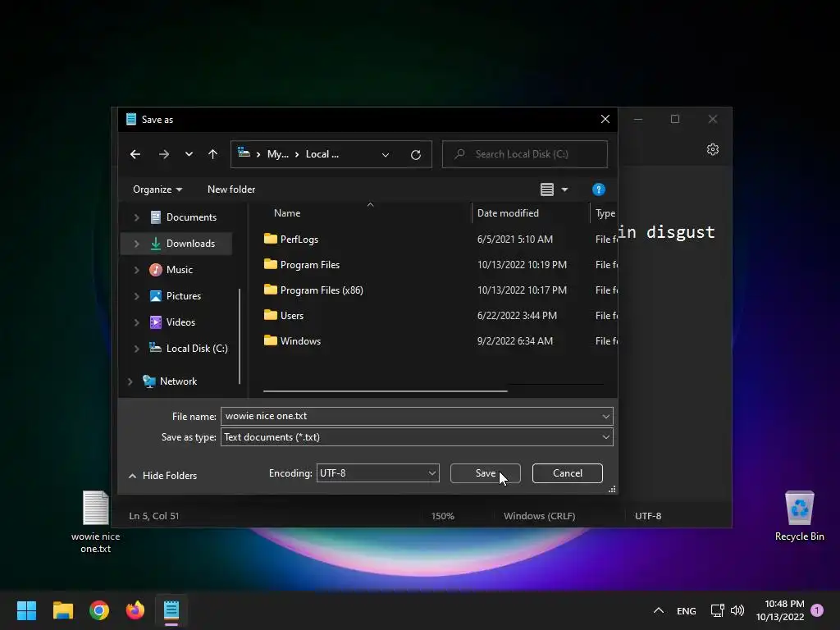Expand the Videos tree node

[136, 322]
